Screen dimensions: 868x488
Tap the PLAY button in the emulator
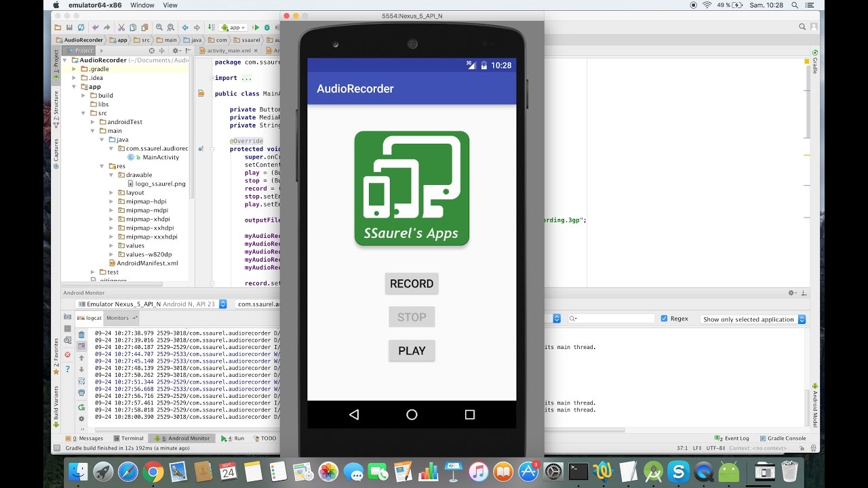[x=412, y=351]
